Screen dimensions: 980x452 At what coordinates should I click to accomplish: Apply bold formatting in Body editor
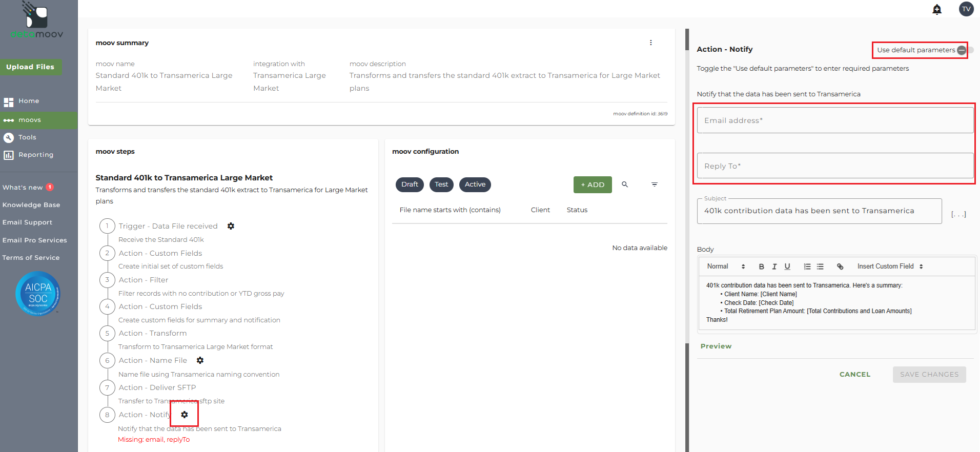pyautogui.click(x=762, y=266)
